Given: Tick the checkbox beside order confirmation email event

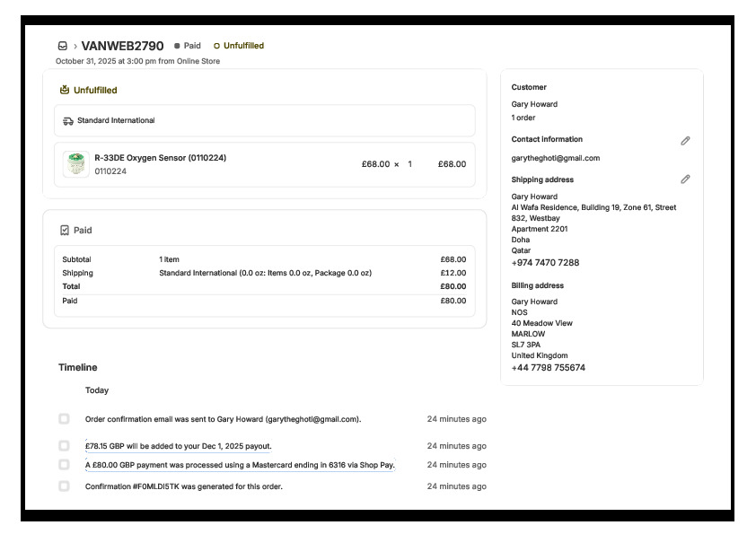Looking at the screenshot, I should 64,419.
